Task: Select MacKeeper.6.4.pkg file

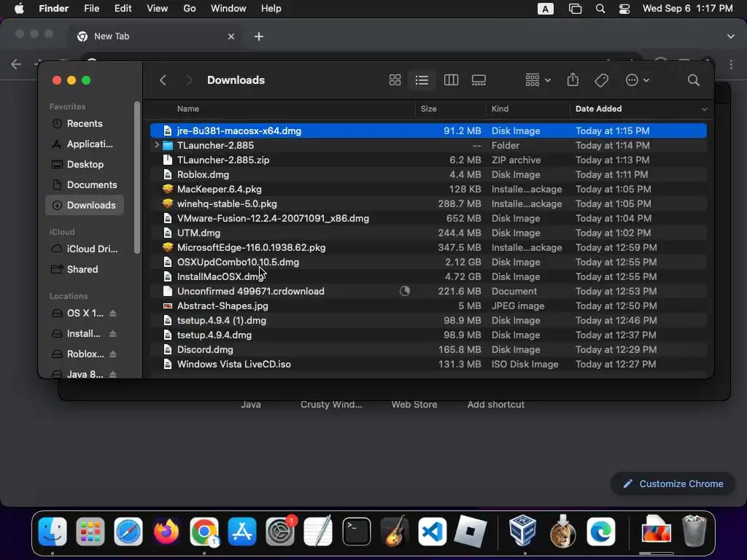Action: tap(428, 189)
